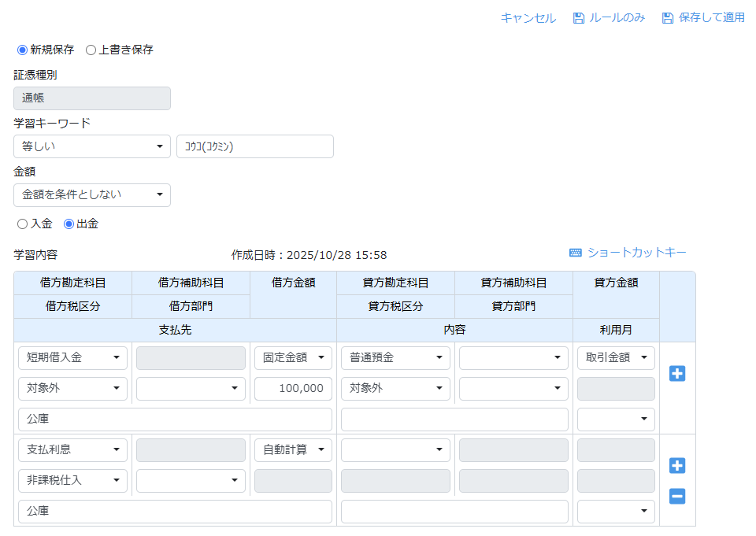Screen dimensions: 756x536
Task: Click the 100,000 debit amount field
Action: click(x=293, y=389)
